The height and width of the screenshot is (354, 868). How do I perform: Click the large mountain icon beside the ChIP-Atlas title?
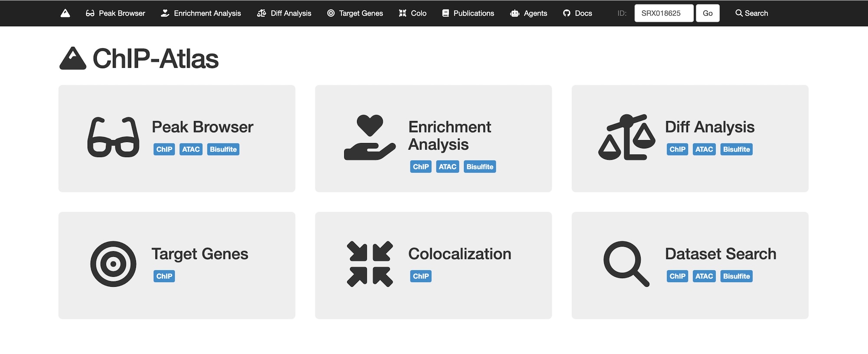[73, 59]
